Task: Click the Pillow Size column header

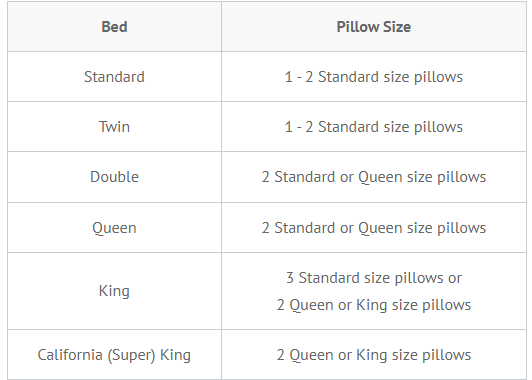Action: pyautogui.click(x=374, y=27)
